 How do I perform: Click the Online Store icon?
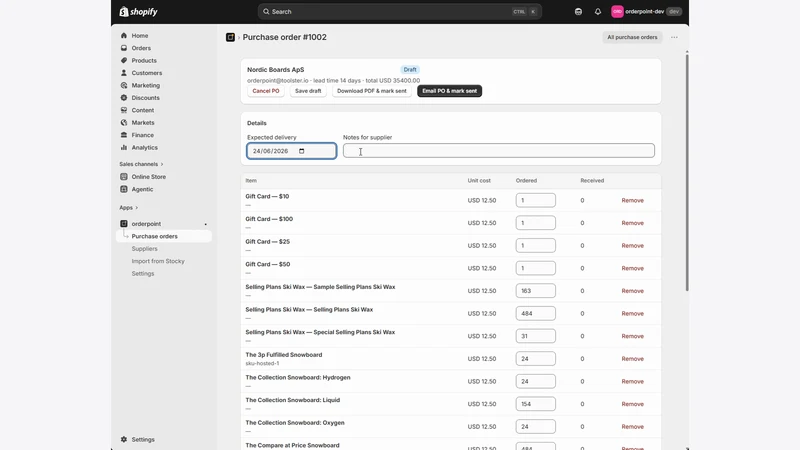pyautogui.click(x=123, y=177)
